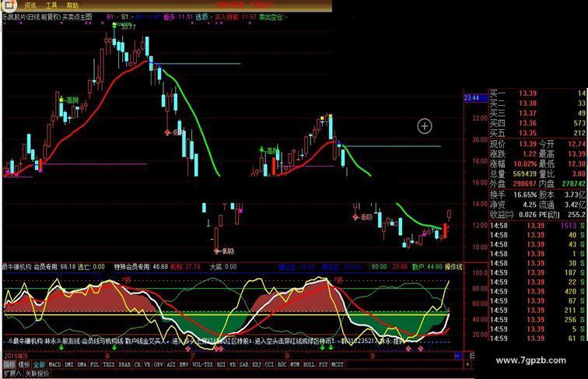Screen dimensions: 588x379
Task: Click the indicator bar scroll arrows
Action: point(467,364)
